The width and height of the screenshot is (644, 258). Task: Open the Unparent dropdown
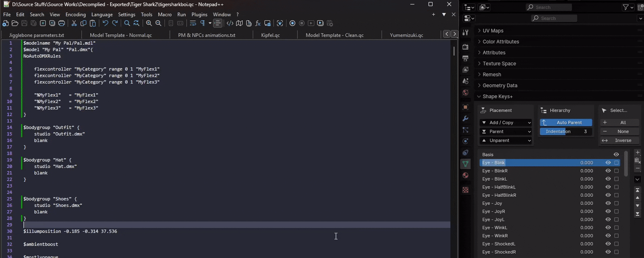(506, 140)
